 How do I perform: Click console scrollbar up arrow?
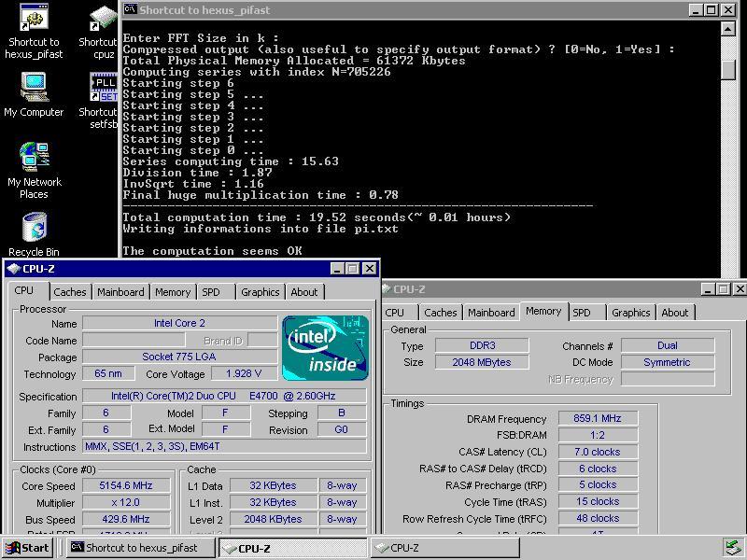(x=728, y=29)
